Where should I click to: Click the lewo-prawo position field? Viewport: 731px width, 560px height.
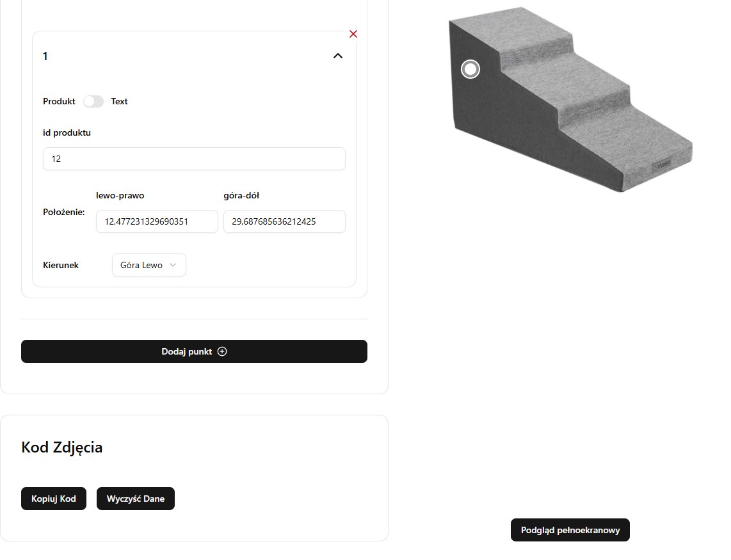(157, 221)
